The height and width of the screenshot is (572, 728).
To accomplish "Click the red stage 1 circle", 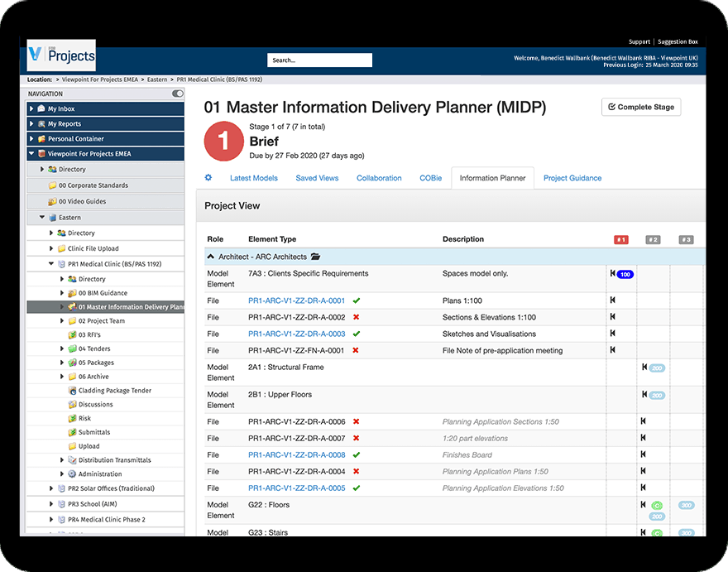I will [224, 142].
